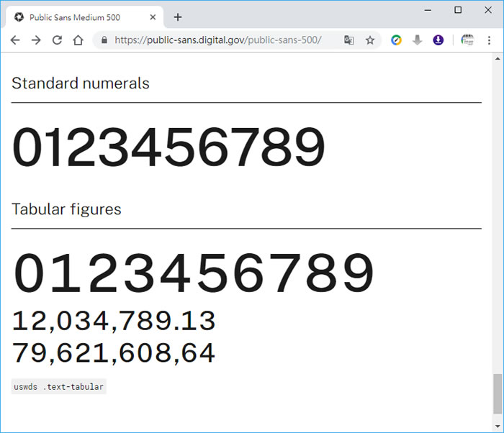Go back to the previous page
Screen dimensions: 504x433
tap(15, 40)
